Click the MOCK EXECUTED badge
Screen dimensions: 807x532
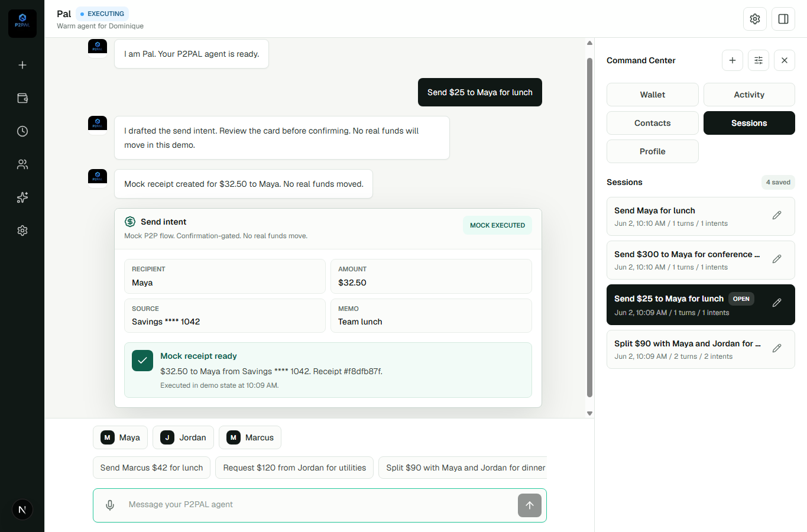(497, 225)
